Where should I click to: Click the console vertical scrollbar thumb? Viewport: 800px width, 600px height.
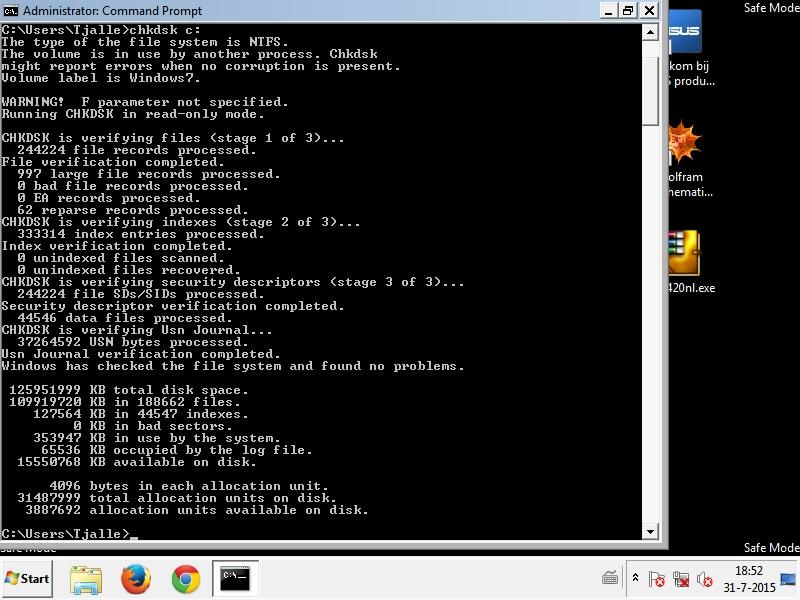[650, 90]
